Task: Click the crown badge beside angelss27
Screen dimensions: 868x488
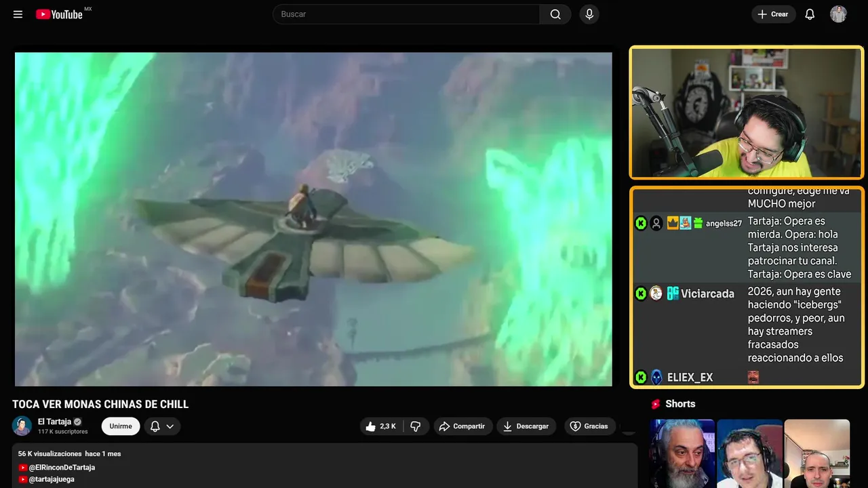Action: (673, 223)
